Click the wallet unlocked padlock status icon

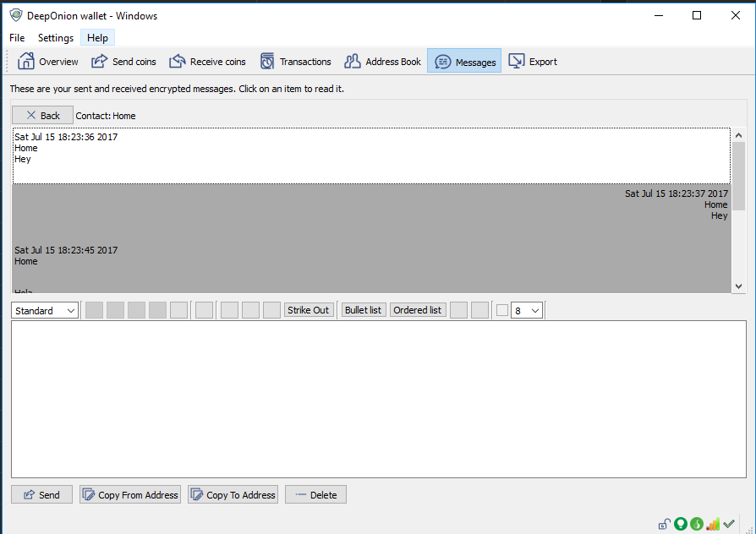pos(665,524)
